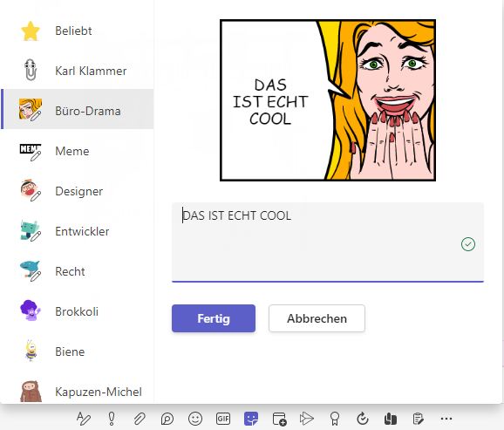The image size is (504, 430).
Task: Click the comic sticker preview image
Action: point(328,100)
